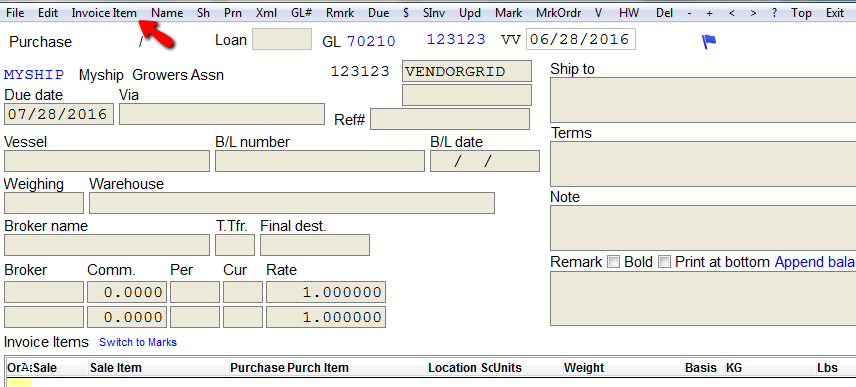Click the Switch to Marks link
856x387 pixels.
click(x=138, y=342)
